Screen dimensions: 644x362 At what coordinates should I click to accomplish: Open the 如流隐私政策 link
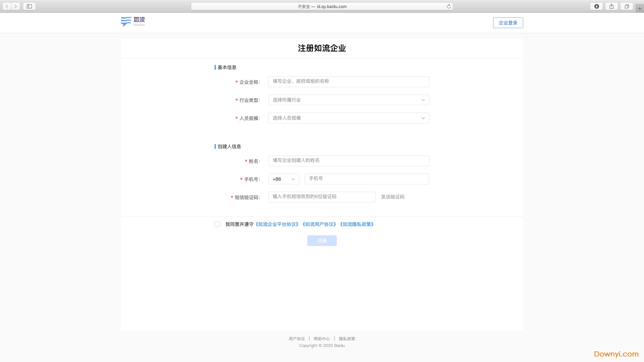pos(357,224)
